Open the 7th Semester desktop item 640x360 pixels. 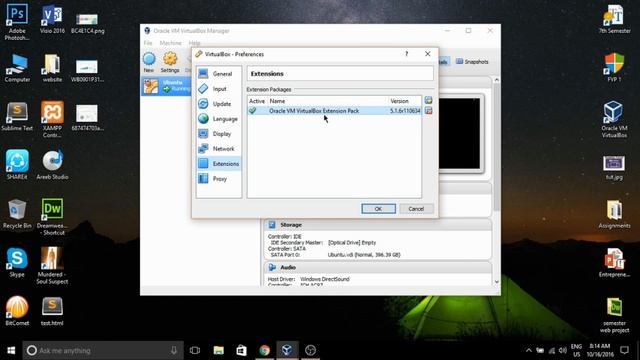click(614, 19)
